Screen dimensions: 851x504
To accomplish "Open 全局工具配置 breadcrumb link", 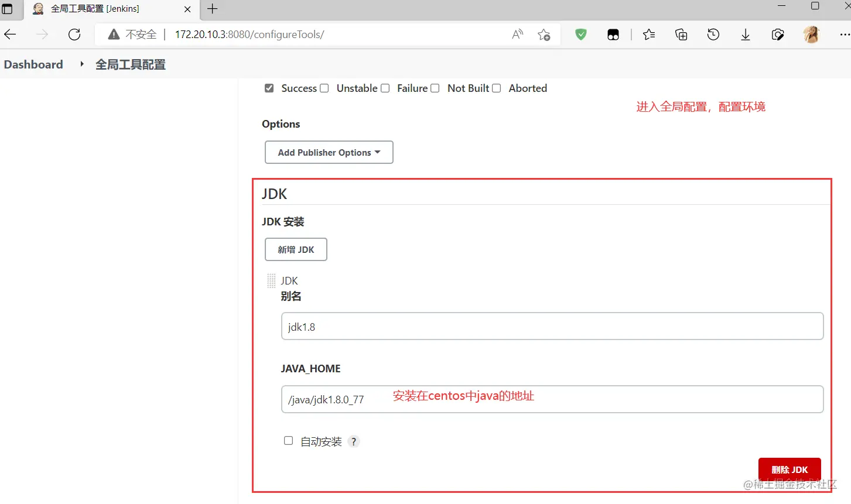I will click(130, 64).
